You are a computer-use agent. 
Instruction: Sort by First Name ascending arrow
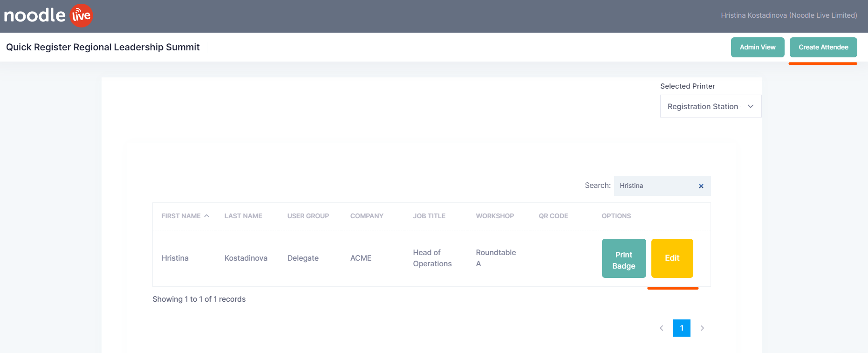[x=206, y=216]
